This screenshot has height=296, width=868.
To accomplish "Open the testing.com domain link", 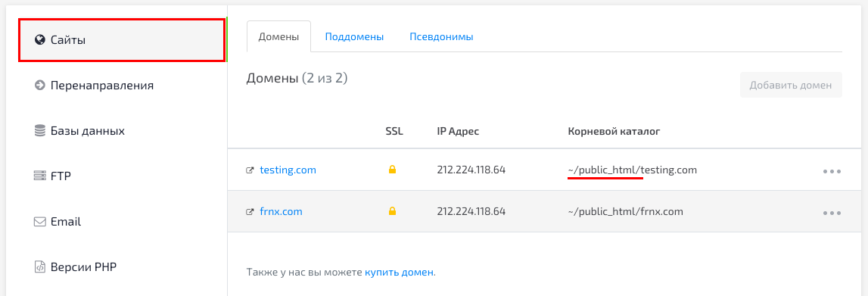I will 288,170.
